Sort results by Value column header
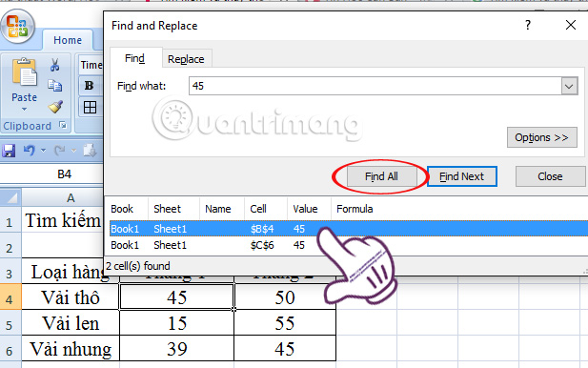 click(x=309, y=209)
